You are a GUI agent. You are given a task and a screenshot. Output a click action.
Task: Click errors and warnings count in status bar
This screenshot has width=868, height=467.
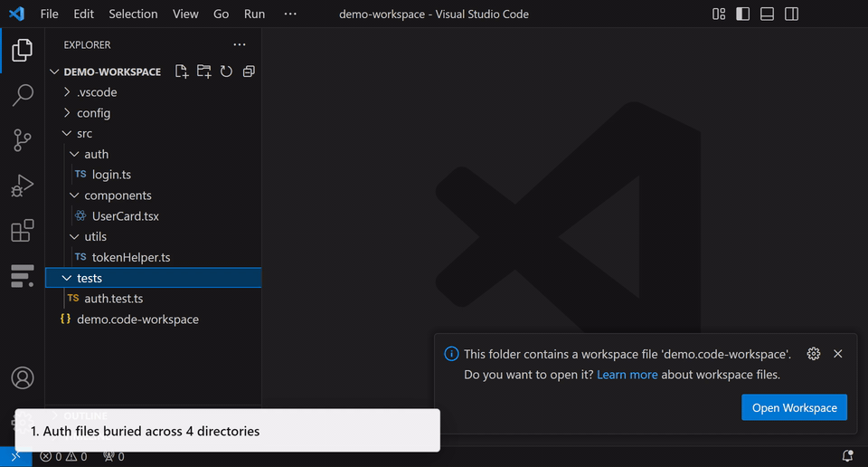point(63,456)
